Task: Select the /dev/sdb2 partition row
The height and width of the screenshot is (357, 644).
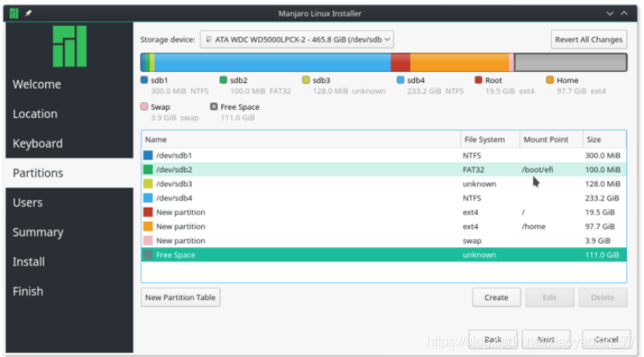Action: coord(383,169)
